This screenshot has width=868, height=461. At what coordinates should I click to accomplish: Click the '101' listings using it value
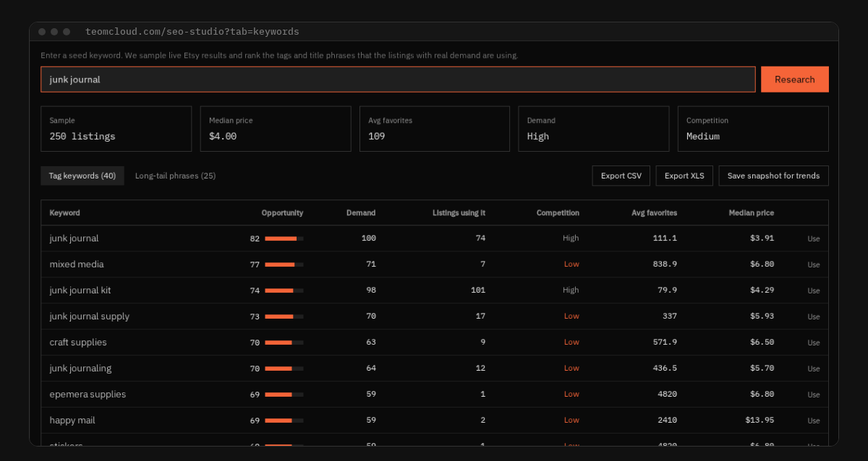tap(478, 290)
